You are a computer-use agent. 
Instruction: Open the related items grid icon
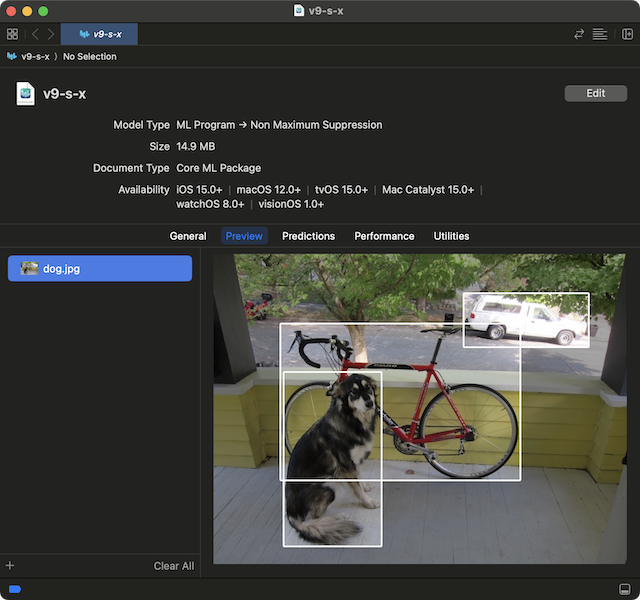[12, 34]
